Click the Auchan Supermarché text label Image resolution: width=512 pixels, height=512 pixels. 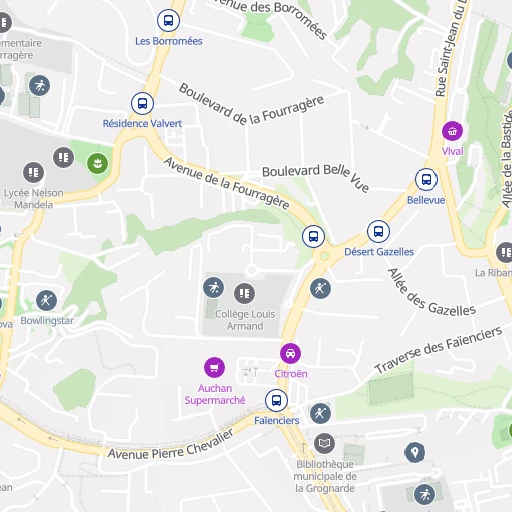215,394
